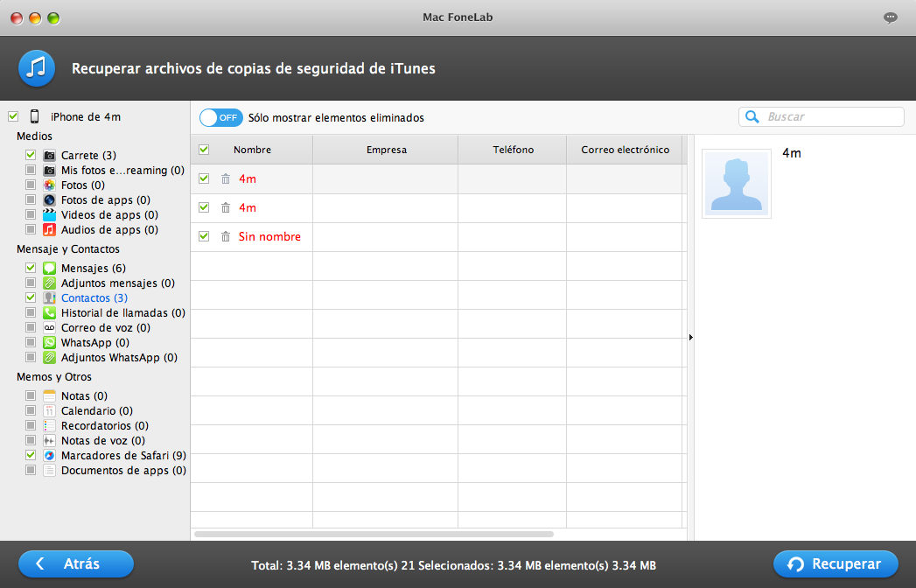
Task: Collapse the detail panel with the arrow
Action: click(690, 337)
